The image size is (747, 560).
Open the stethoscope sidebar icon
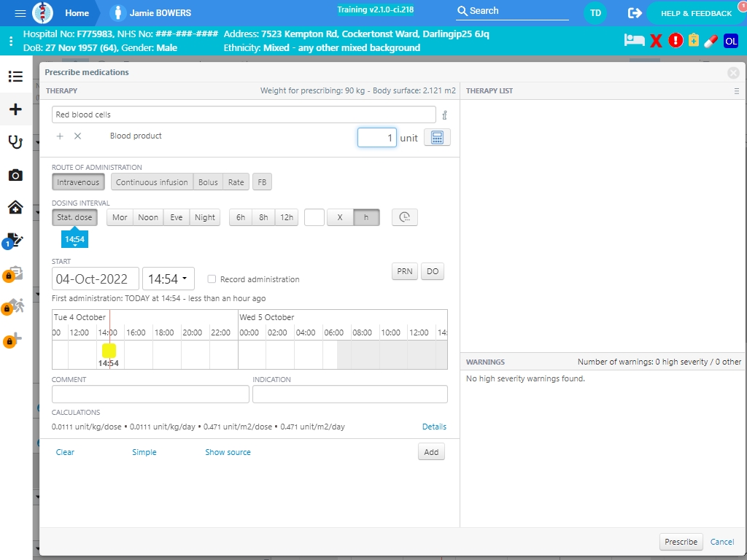point(16,142)
